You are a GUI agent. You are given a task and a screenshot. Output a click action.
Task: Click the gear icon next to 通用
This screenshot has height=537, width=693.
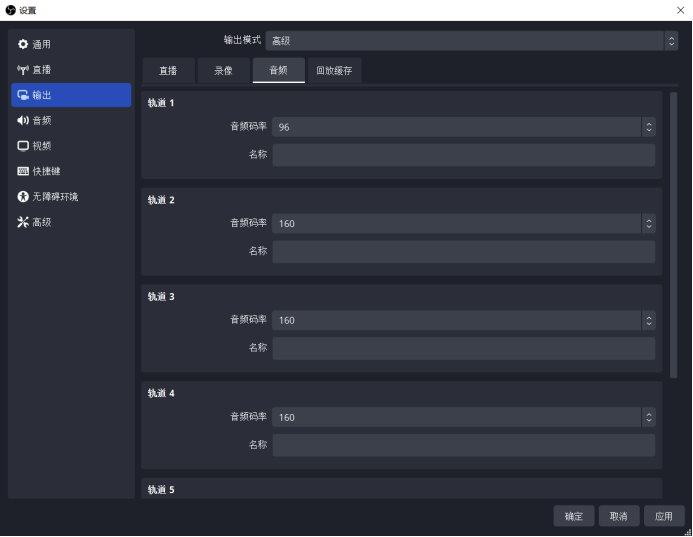point(23,44)
